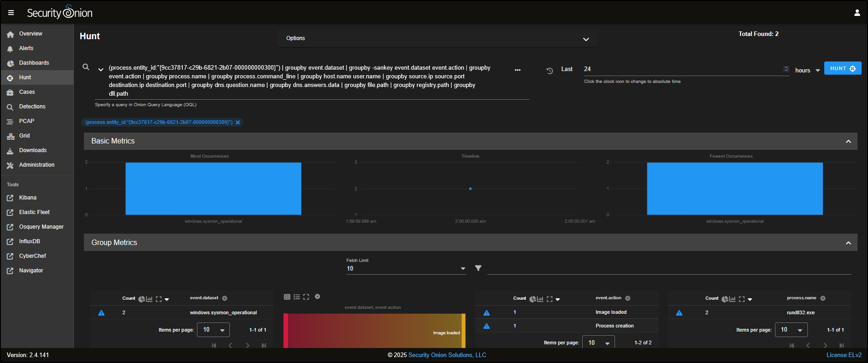Go to Alerts in the sidebar
The image size is (868, 363).
coord(26,48)
